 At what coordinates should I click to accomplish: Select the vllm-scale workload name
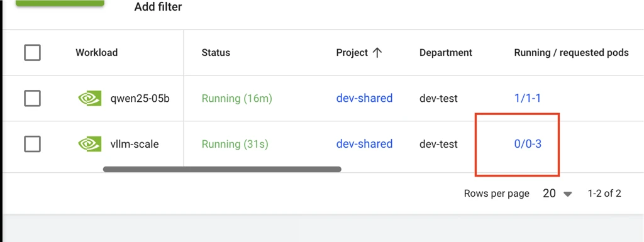135,144
